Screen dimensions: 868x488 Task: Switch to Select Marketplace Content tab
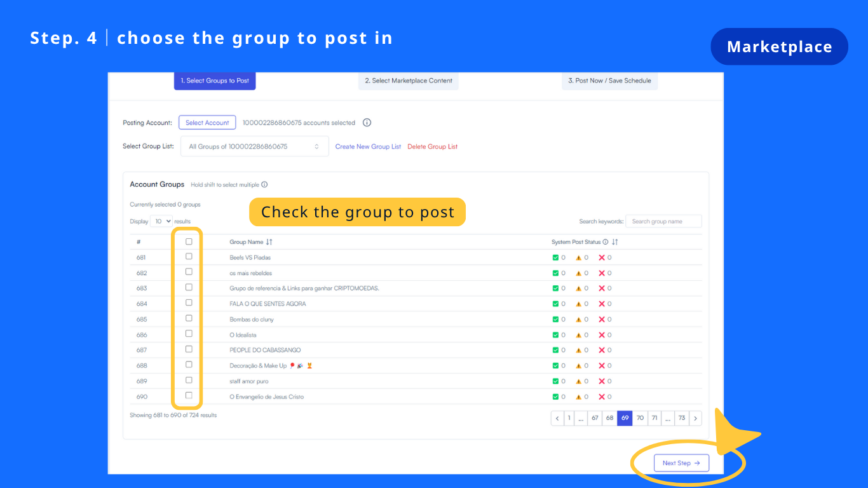[x=409, y=81]
